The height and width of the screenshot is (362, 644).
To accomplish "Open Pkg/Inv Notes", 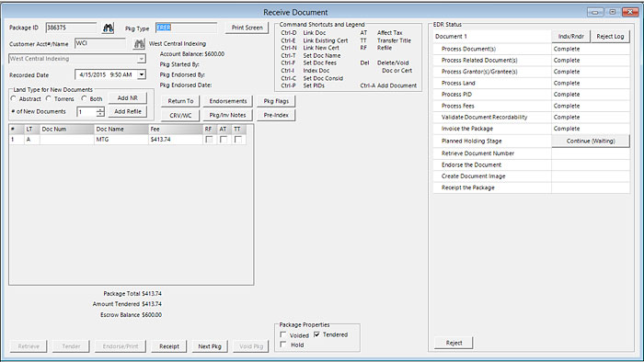I will 228,115.
